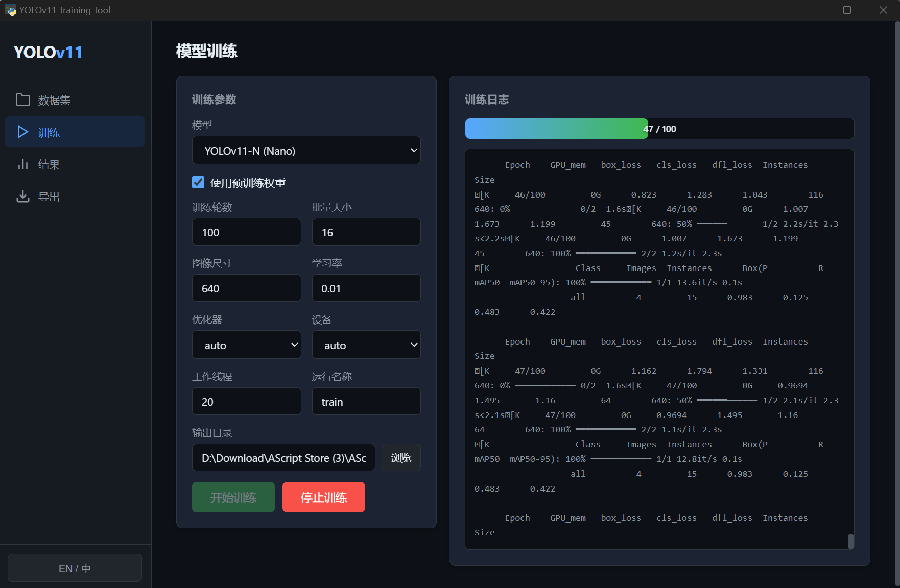Viewport: 900px width, 588px height.
Task: Click the download icon for 导出
Action: [x=23, y=197]
